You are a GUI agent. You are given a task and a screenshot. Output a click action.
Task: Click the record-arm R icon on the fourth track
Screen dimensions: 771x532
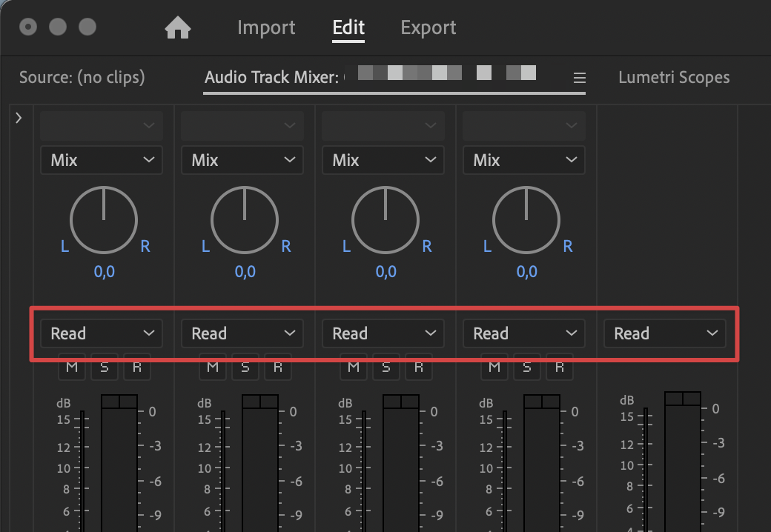(560, 367)
